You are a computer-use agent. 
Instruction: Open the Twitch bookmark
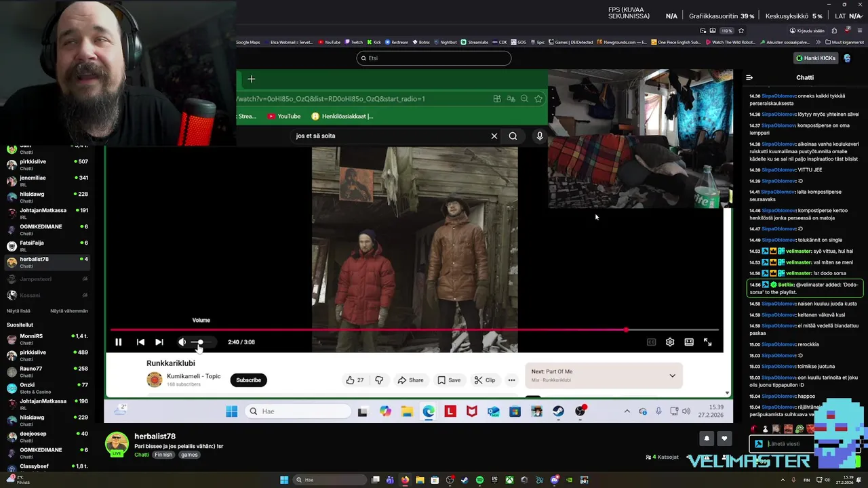tap(354, 42)
